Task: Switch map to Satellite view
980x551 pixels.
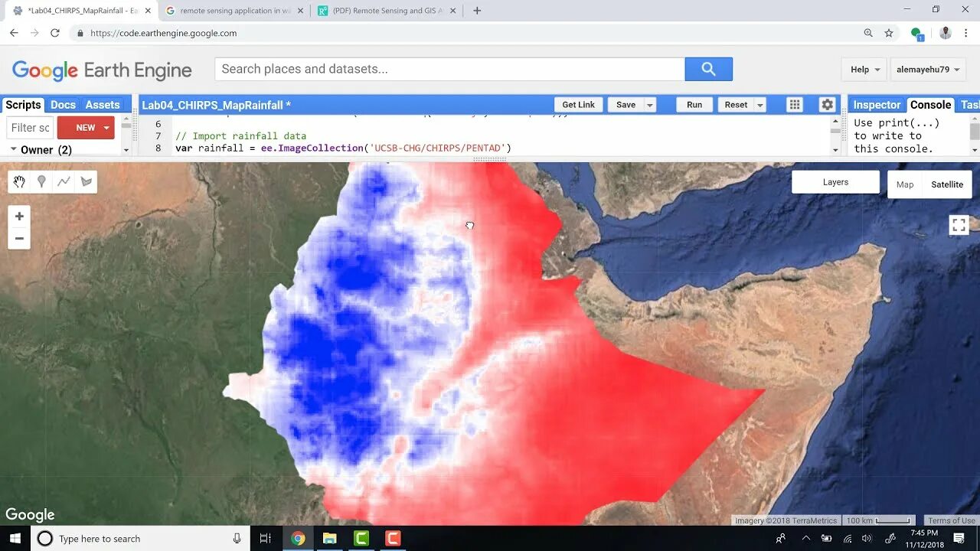Action: coord(947,184)
